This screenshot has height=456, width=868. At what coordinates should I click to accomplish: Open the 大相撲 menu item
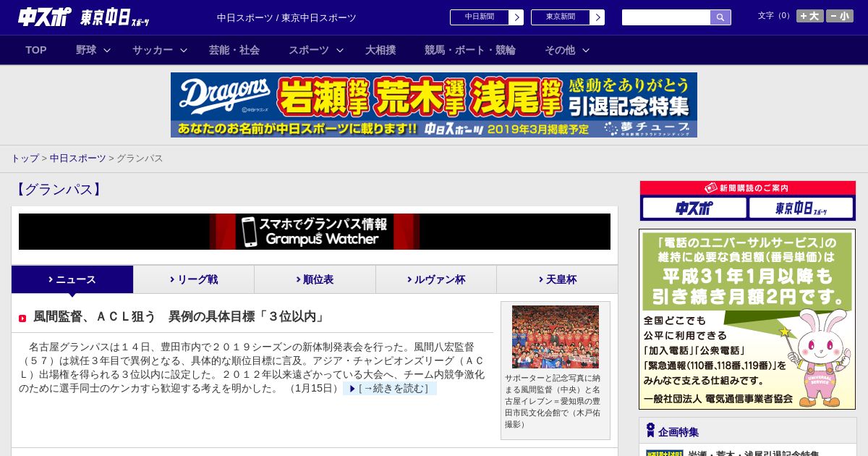point(380,50)
